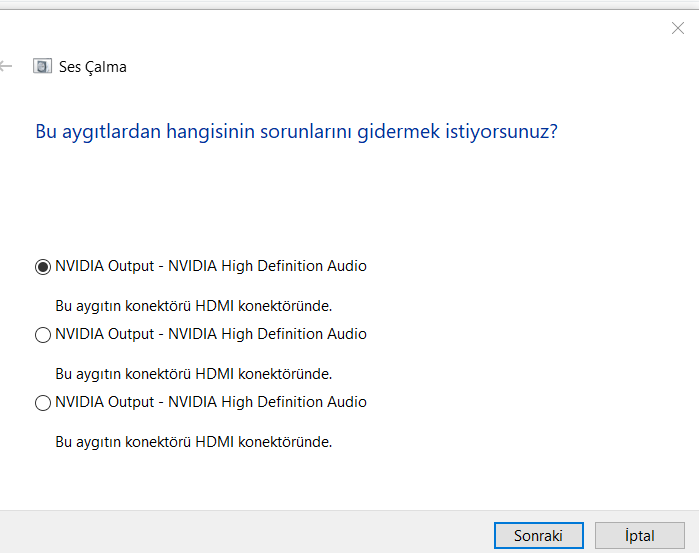
Task: Click the Ses Çalma title text
Action: [93, 67]
